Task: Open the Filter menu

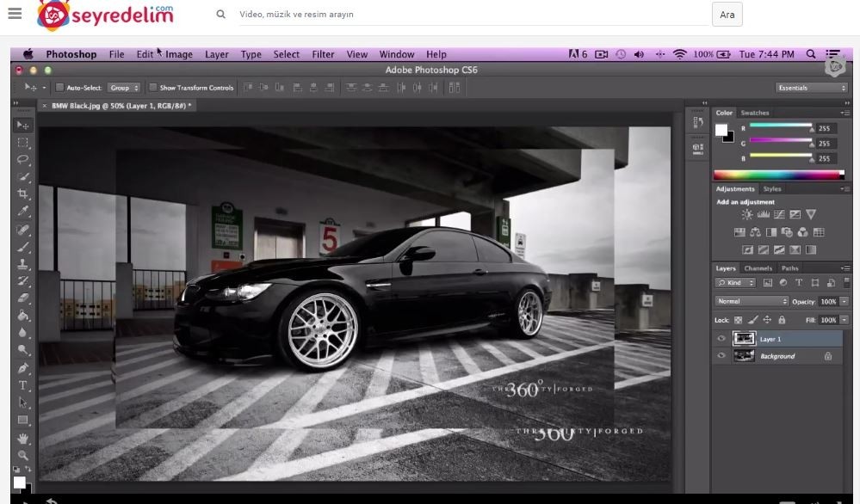Action: pos(323,54)
